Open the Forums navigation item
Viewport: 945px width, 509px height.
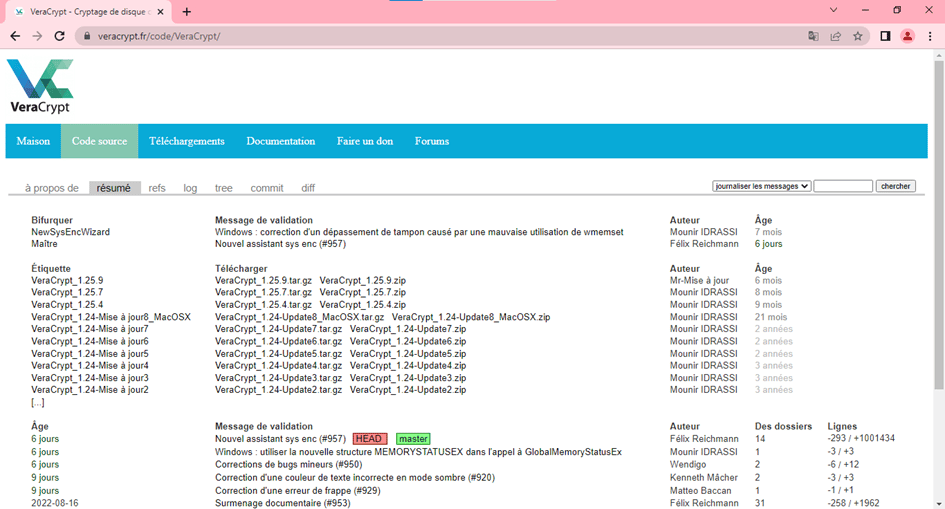(x=432, y=141)
